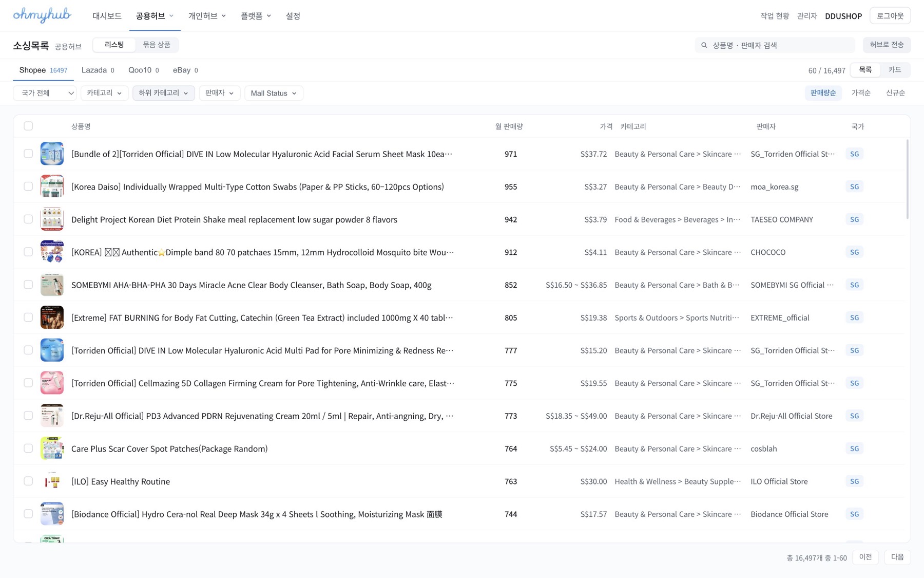Open the Biodance Hydro Cera-nol thumbnail
924x578 pixels.
[52, 514]
